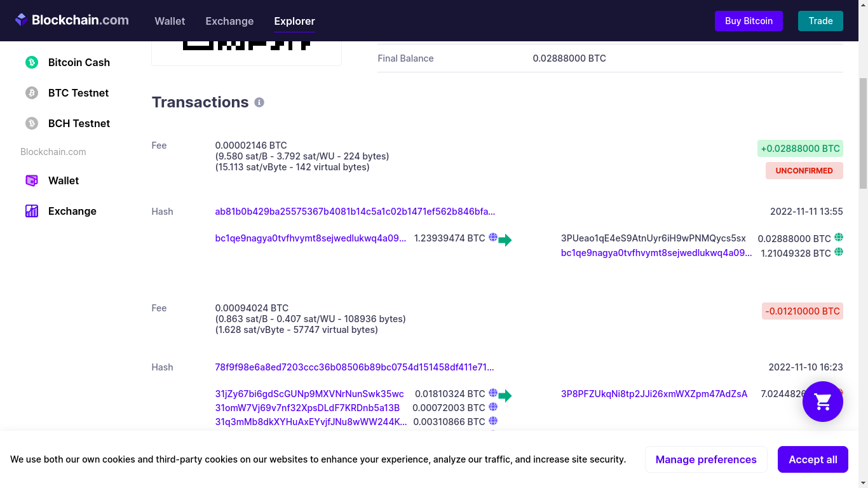Click the Blockchain.com logo icon
Screen dimensions: 868x488
[x=22, y=20]
